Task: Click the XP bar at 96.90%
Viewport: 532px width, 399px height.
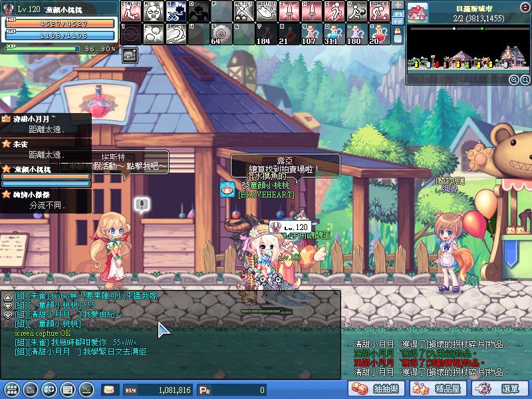Action: pyautogui.click(x=43, y=49)
